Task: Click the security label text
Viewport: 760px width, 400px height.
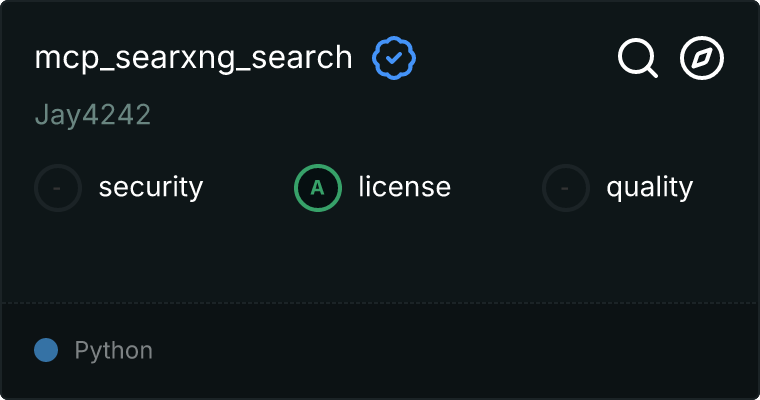Action: 150,187
